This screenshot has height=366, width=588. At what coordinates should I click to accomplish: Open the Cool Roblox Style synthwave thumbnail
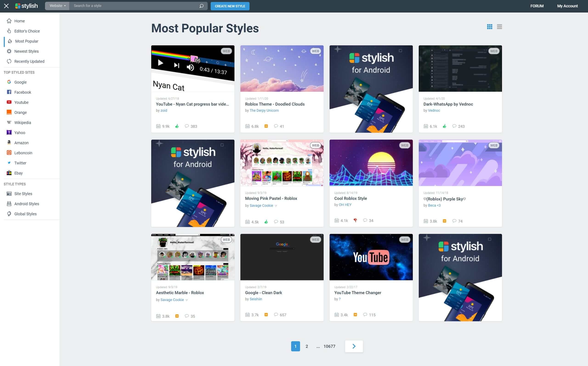click(x=371, y=163)
